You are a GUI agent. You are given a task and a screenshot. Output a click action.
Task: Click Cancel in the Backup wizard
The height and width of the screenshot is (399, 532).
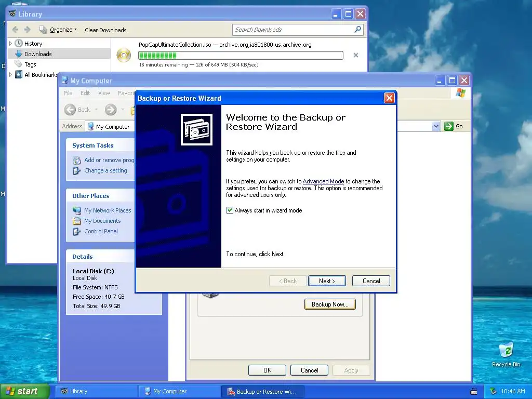[371, 281]
